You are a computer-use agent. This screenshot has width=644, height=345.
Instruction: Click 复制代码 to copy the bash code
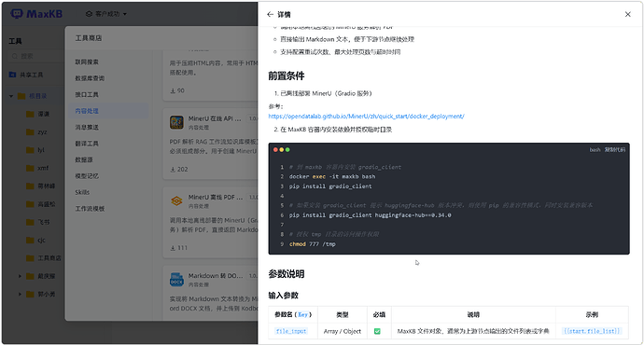click(614, 150)
